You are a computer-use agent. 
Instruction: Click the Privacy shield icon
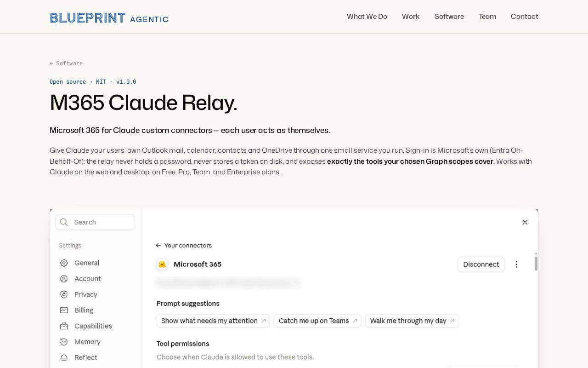64,294
